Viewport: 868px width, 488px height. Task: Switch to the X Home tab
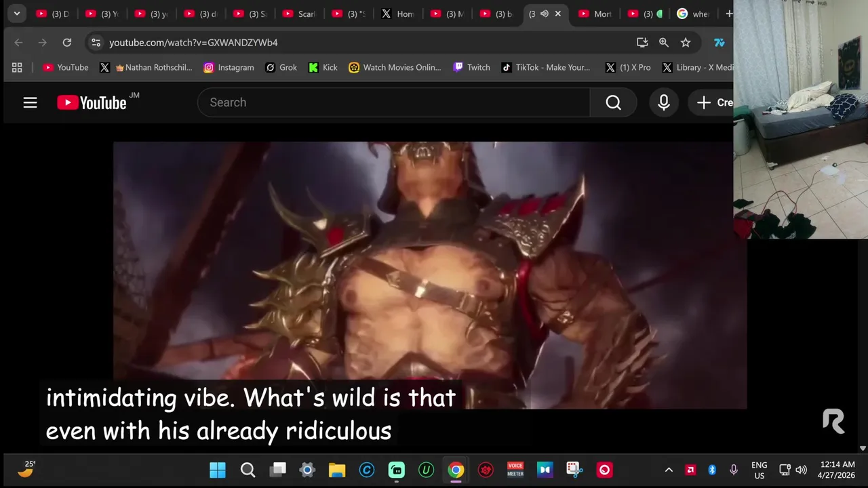(x=397, y=14)
